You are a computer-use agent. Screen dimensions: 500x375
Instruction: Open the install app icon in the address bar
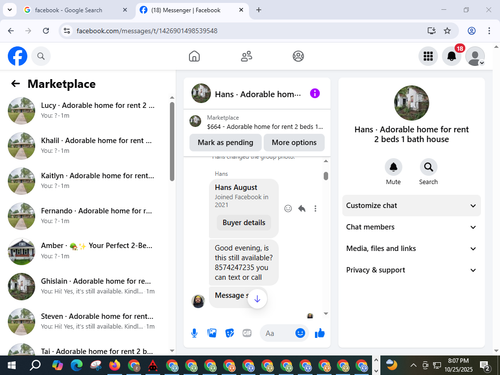[x=431, y=31]
